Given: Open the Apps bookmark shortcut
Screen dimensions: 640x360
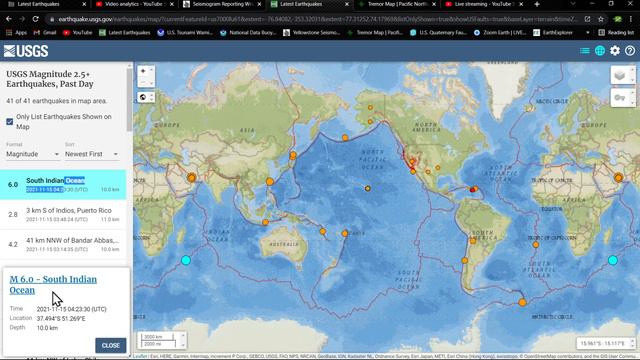Looking at the screenshot, I should coord(16,33).
